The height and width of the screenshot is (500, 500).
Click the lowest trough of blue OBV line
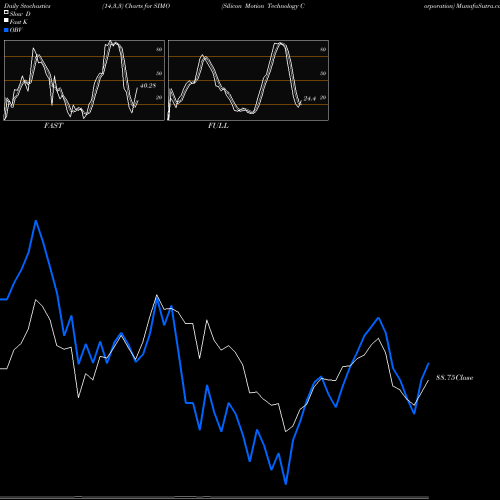286,484
